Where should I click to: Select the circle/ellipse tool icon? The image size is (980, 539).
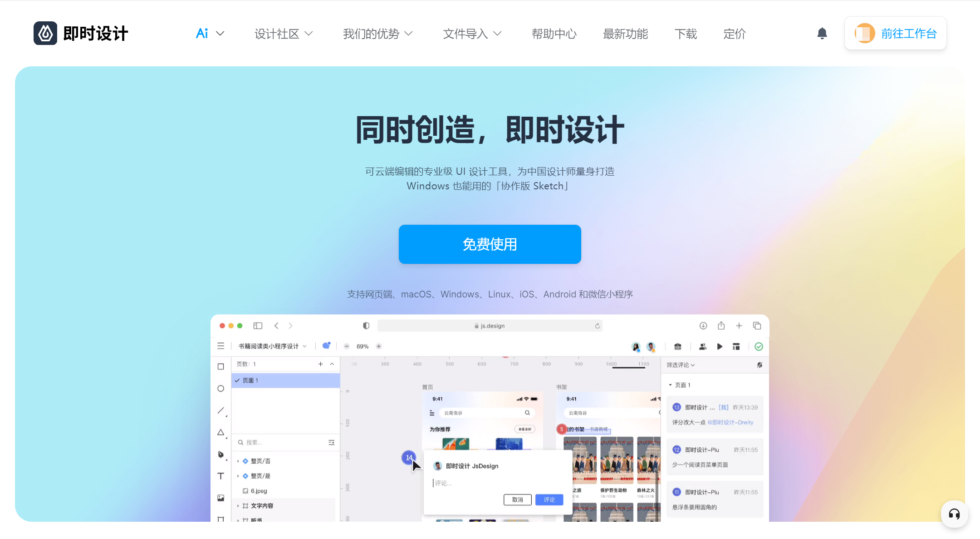pos(221,389)
